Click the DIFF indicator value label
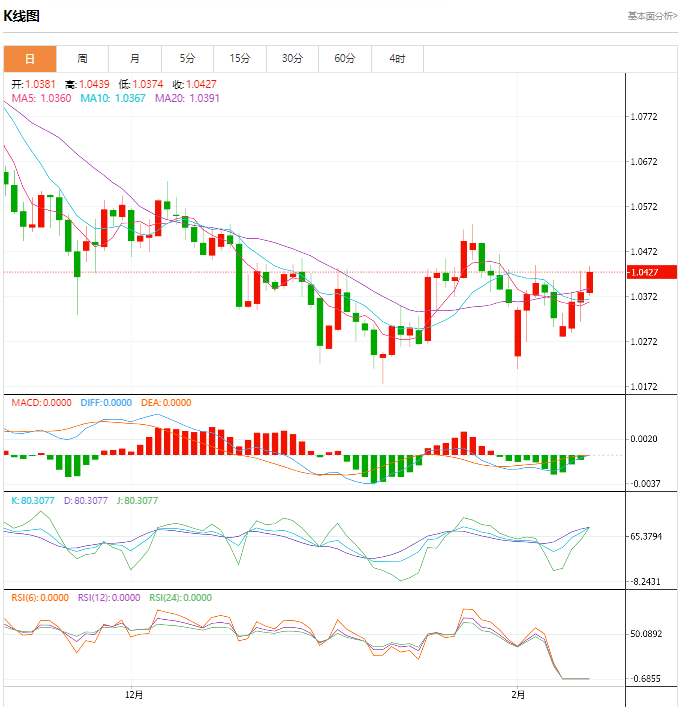This screenshot has height=707, width=679. click(106, 403)
